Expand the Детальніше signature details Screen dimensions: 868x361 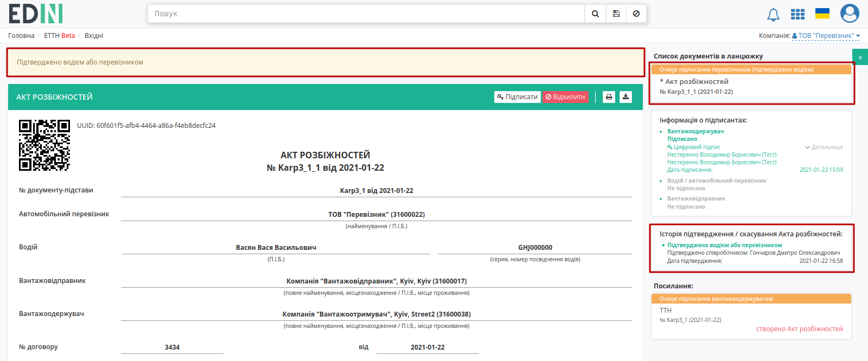click(x=824, y=147)
